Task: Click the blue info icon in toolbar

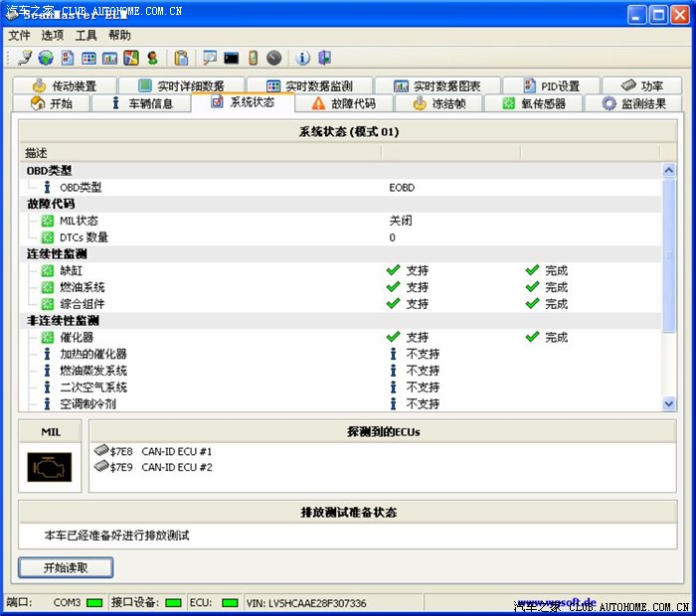Action: pos(303,58)
